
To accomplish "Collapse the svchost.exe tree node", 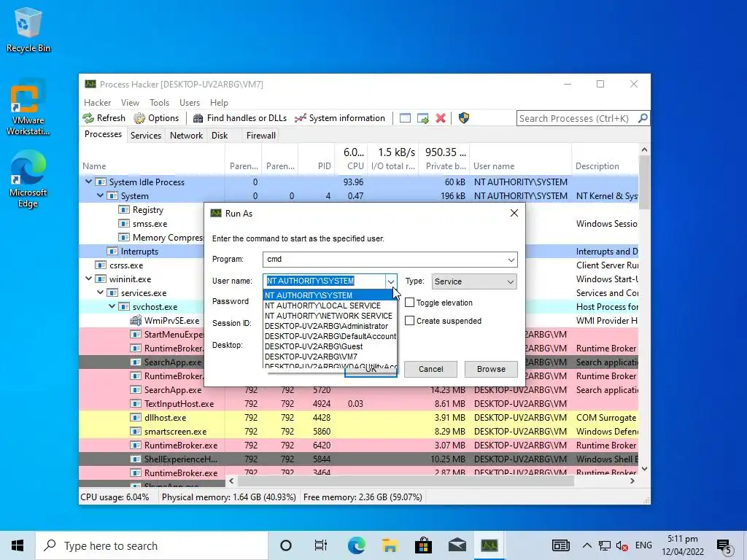I will pyautogui.click(x=112, y=306).
